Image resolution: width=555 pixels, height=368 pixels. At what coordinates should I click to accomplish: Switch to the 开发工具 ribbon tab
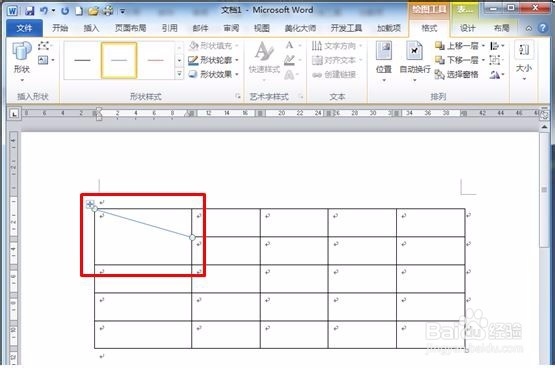346,28
